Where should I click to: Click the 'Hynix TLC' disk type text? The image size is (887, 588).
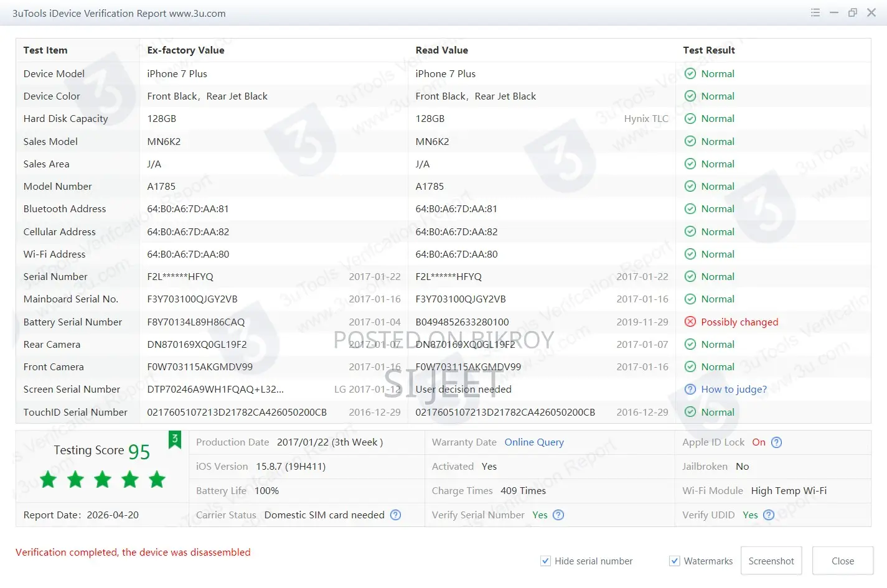pos(646,119)
